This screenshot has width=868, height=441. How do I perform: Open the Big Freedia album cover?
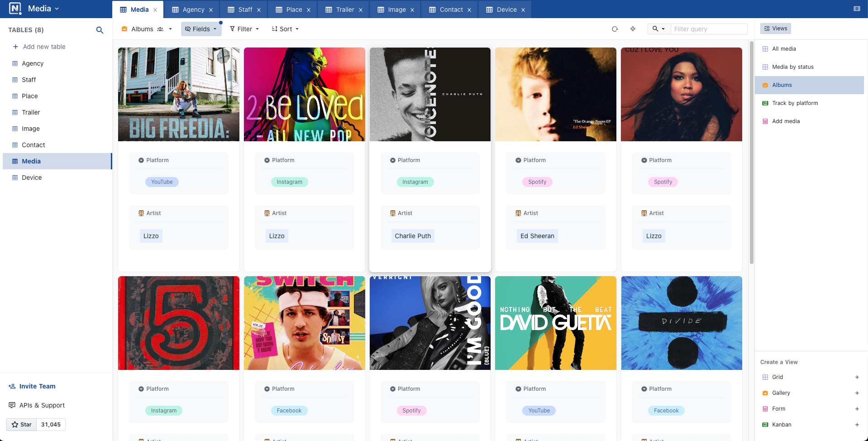[x=179, y=94]
